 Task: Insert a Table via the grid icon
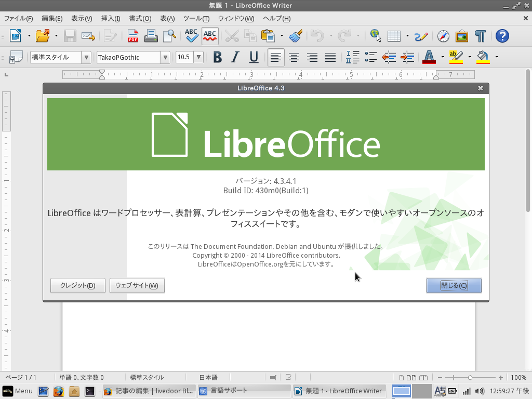tap(394, 36)
